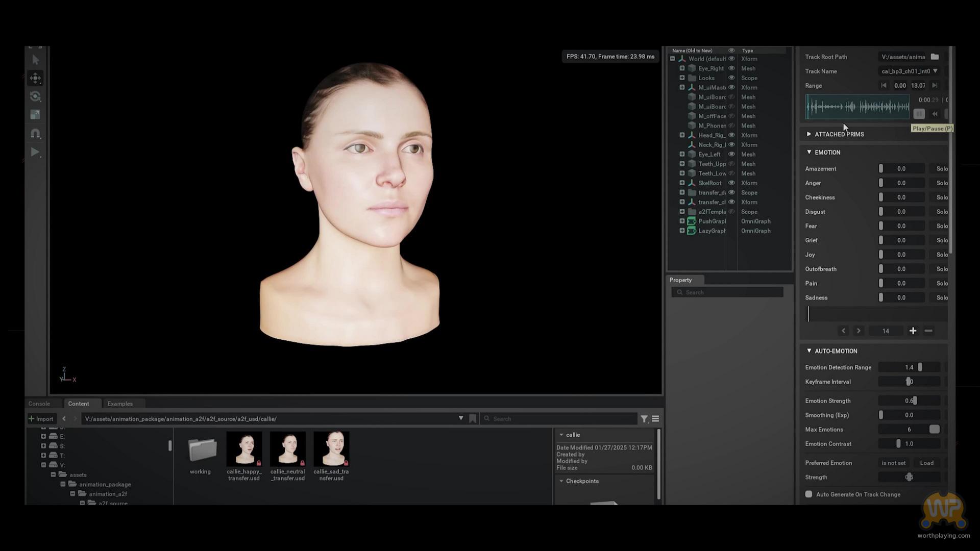The height and width of the screenshot is (551, 980).
Task: Open folder browser for Track Root Path
Action: pos(935,57)
